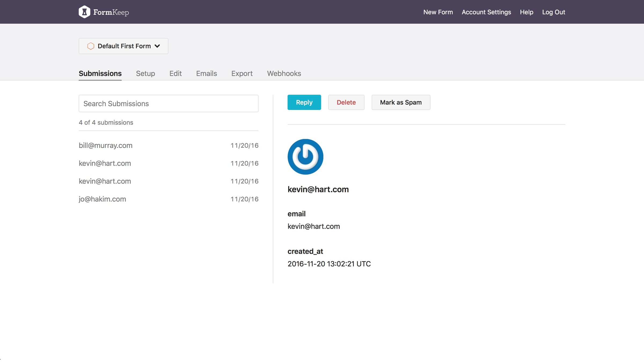
Task: Open the Export tab
Action: tap(242, 73)
